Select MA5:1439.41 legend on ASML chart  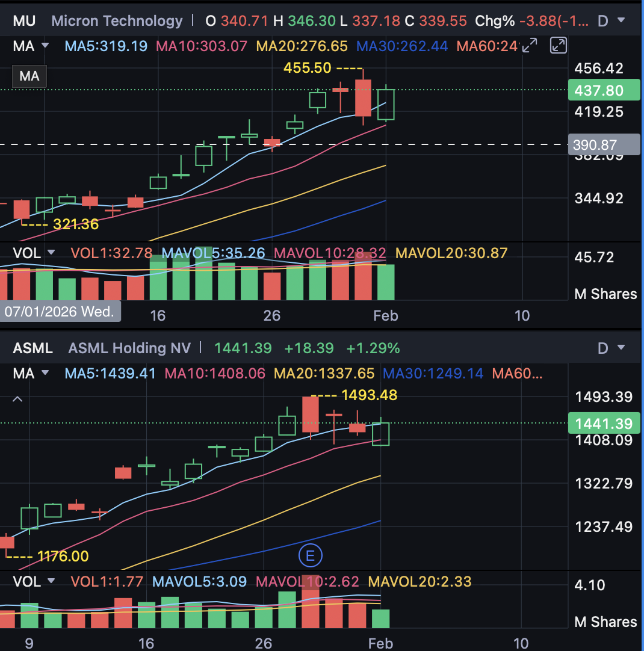click(x=110, y=373)
